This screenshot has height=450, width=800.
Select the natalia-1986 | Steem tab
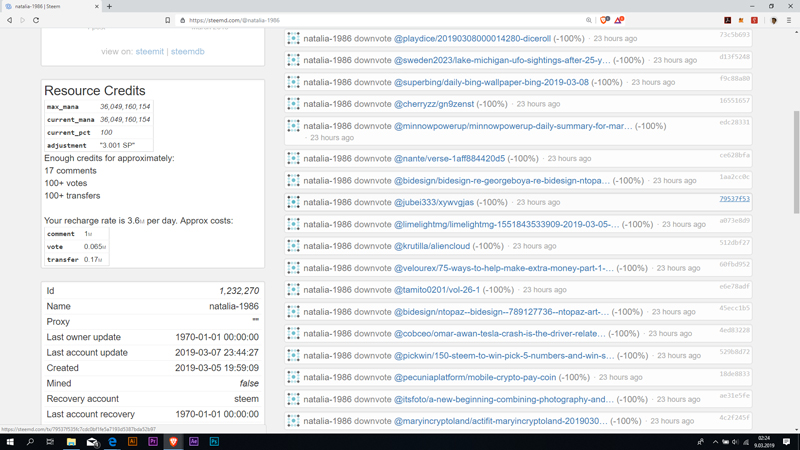click(x=51, y=6)
